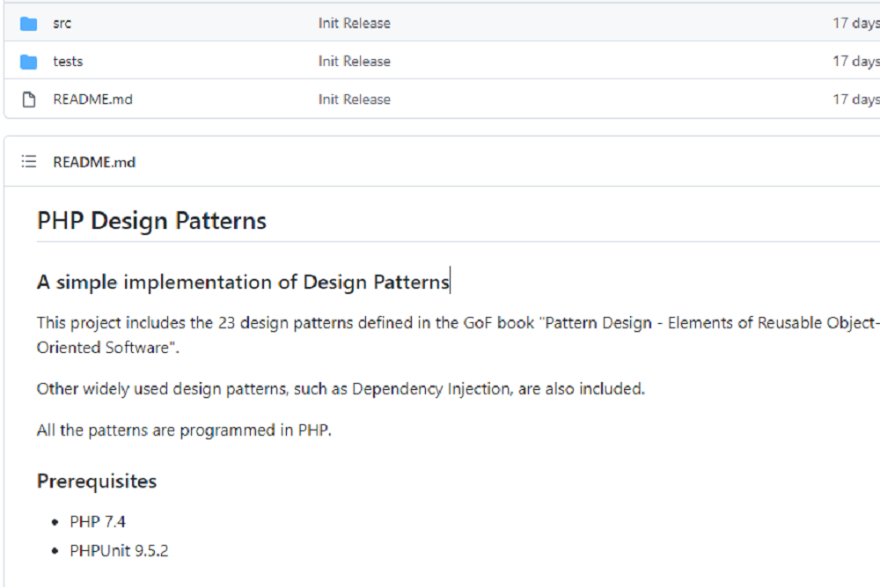
Task: Click the 17 days timestamp on README.md row
Action: pos(855,99)
